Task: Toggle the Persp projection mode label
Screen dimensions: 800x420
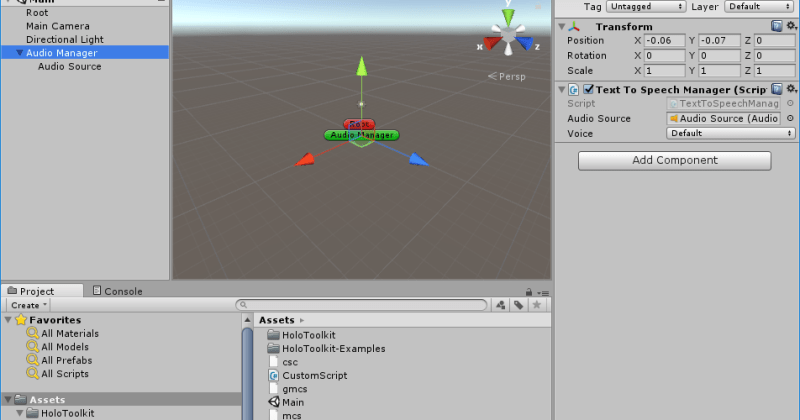Action: 507,76
